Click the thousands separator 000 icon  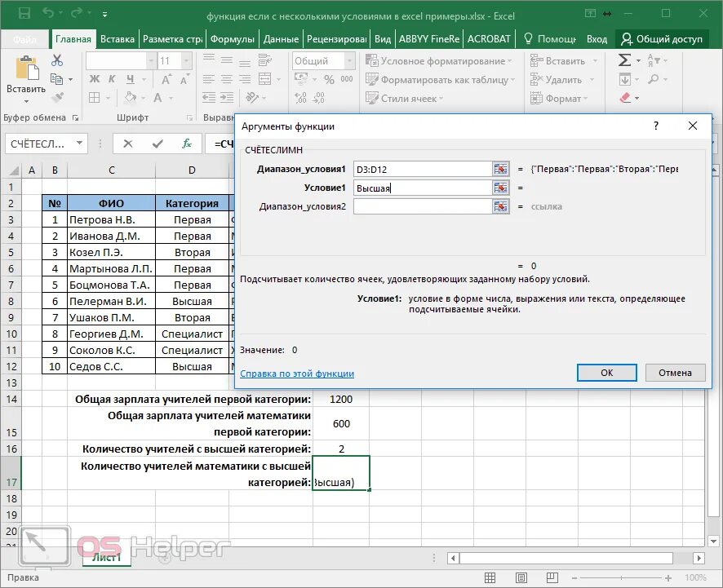(x=347, y=79)
